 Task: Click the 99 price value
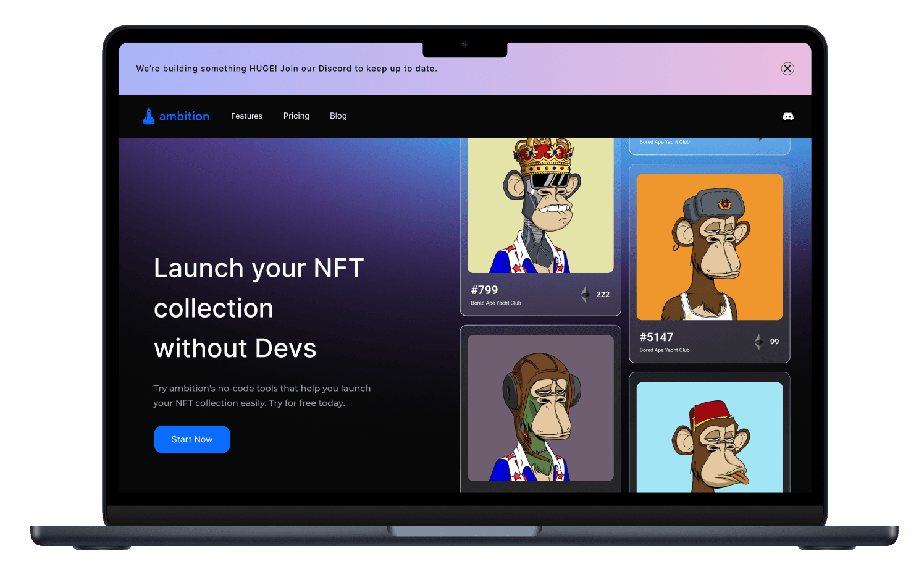point(775,342)
